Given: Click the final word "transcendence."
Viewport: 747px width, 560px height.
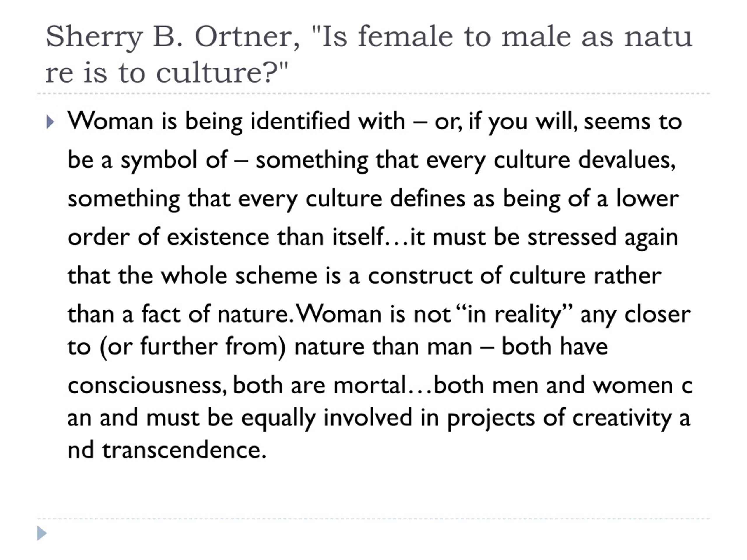Looking at the screenshot, I should tap(184, 450).
